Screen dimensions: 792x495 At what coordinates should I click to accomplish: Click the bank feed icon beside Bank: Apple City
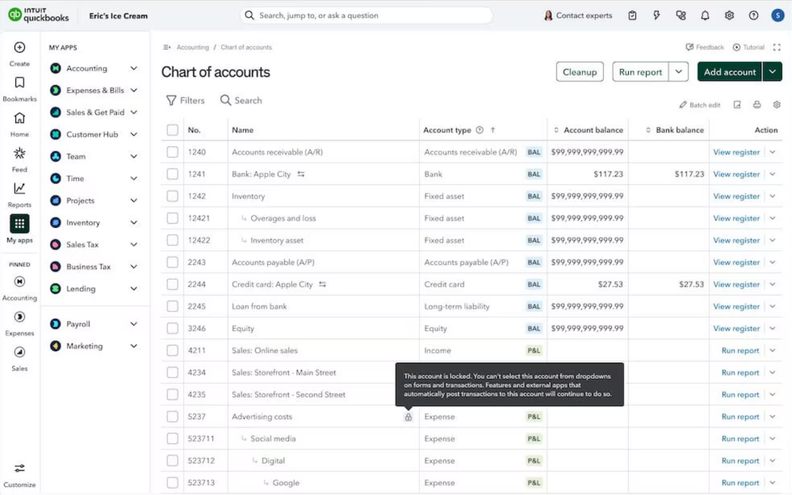tap(301, 174)
